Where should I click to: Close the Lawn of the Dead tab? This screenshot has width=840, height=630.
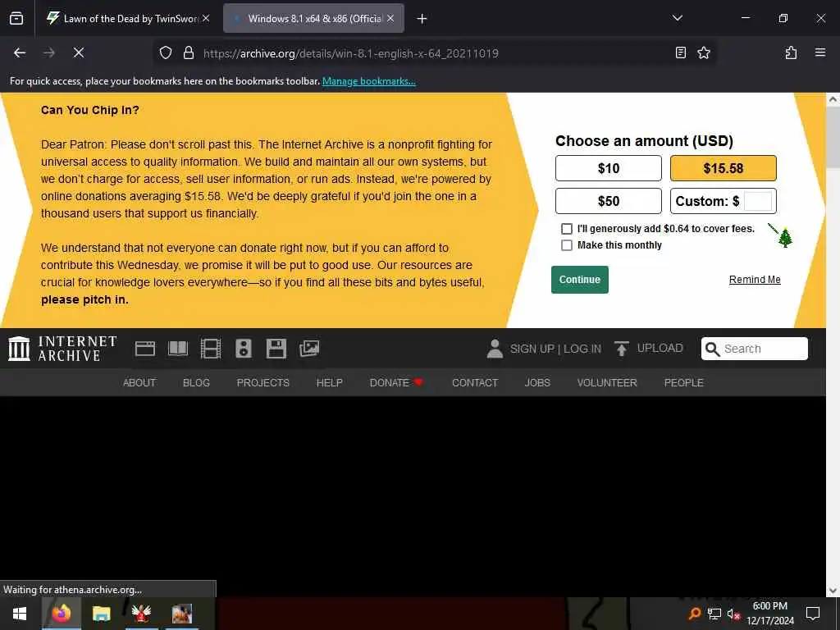coord(206,18)
